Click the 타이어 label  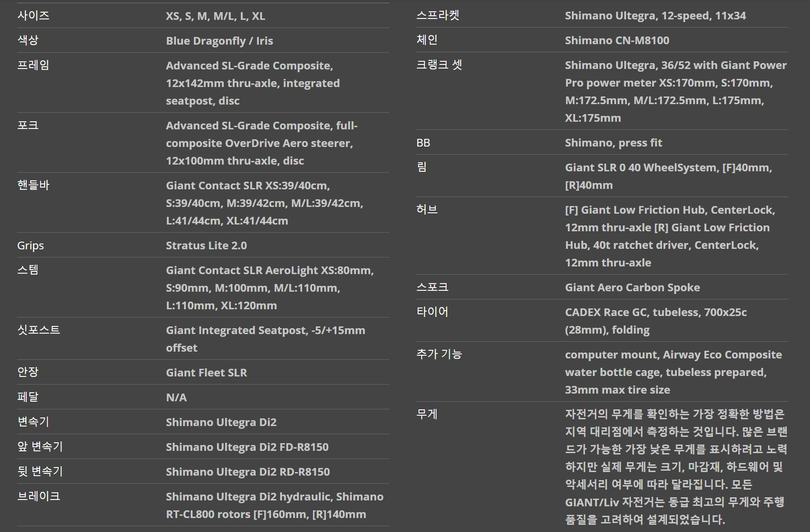[x=433, y=312]
